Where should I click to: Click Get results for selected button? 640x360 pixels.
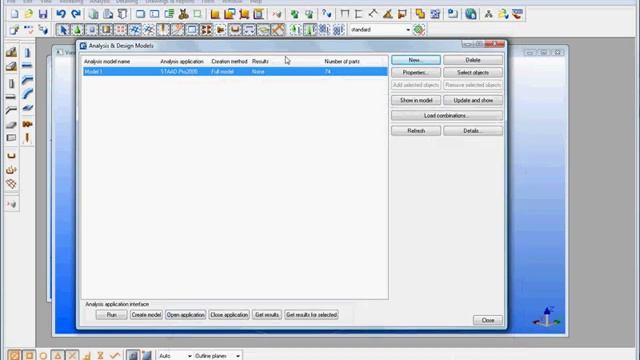pyautogui.click(x=311, y=315)
